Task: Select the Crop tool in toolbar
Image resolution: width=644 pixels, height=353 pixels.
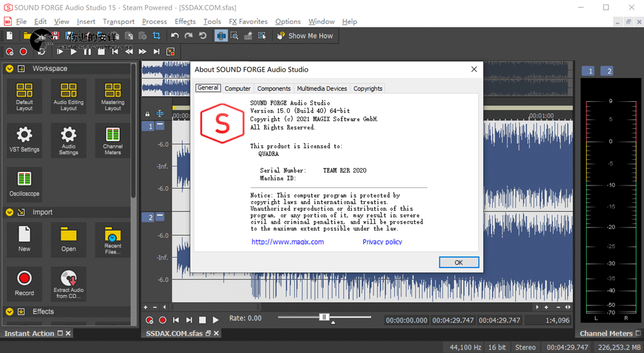Action: [x=156, y=36]
